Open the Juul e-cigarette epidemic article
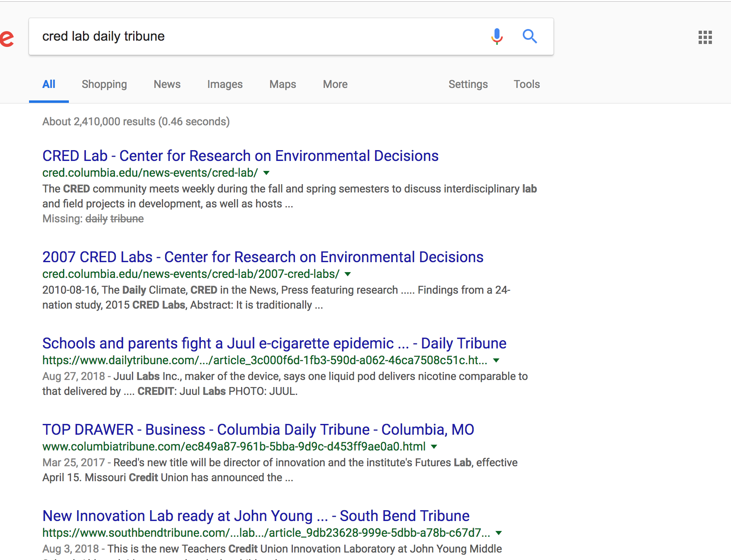The width and height of the screenshot is (731, 560). tap(274, 343)
